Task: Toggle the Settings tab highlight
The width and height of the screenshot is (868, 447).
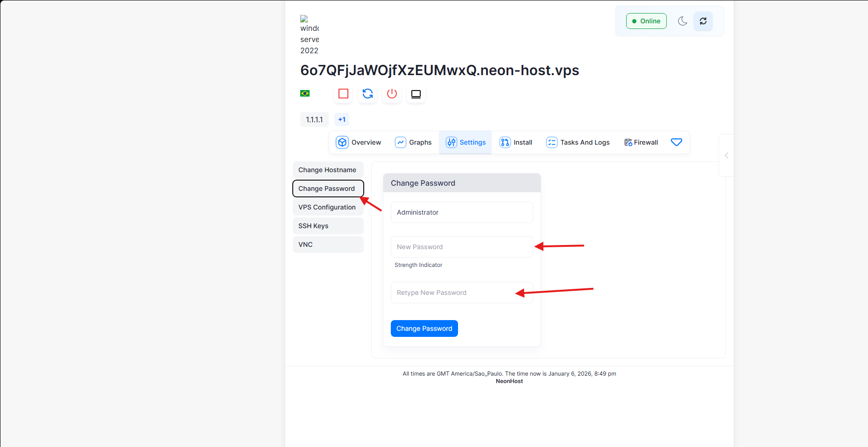Action: coord(466,142)
